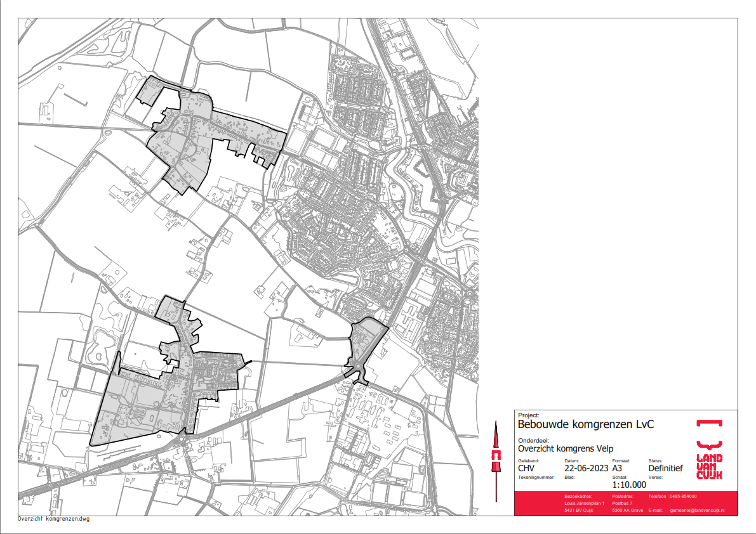Click the Land van Cuijk logo
Viewport: 756px width, 534px height.
click(x=709, y=449)
